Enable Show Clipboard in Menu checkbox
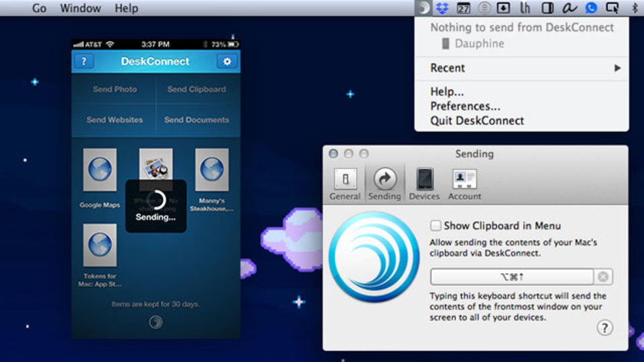Viewport: 644px width, 362px height. pos(435,225)
